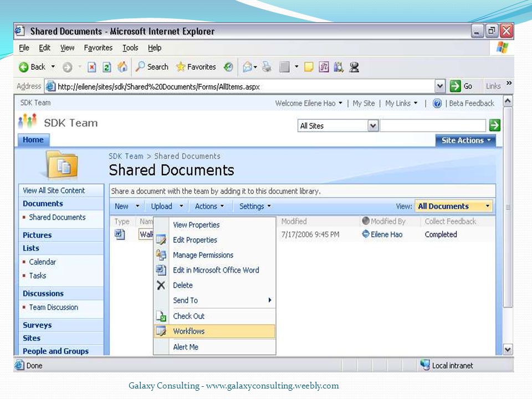Open the Search magnifier in toolbar

click(140, 66)
